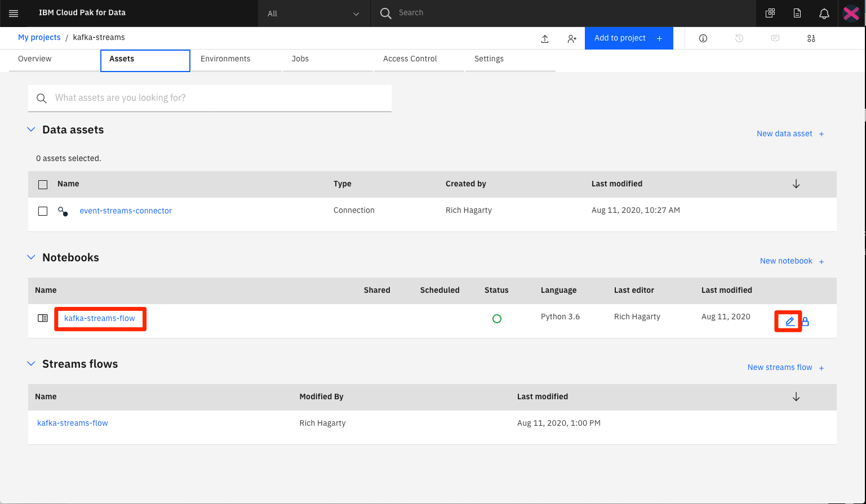
Task: Click the upload icon in project toolbar
Action: point(545,38)
